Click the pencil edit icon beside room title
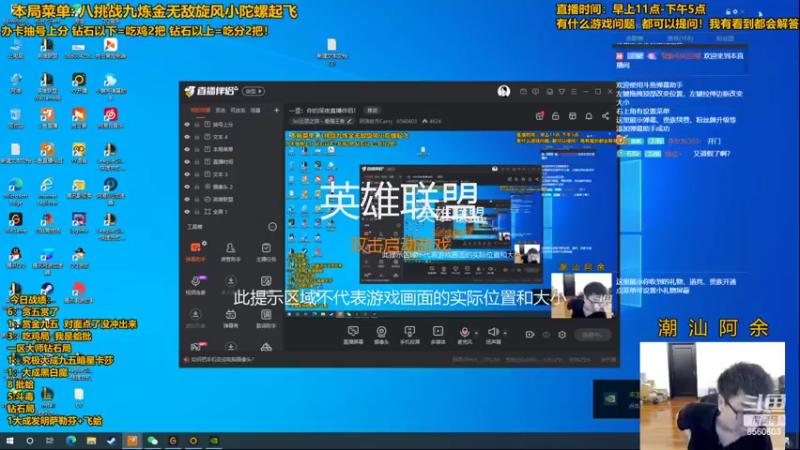Viewport: 800px width, 450px height. (x=349, y=121)
